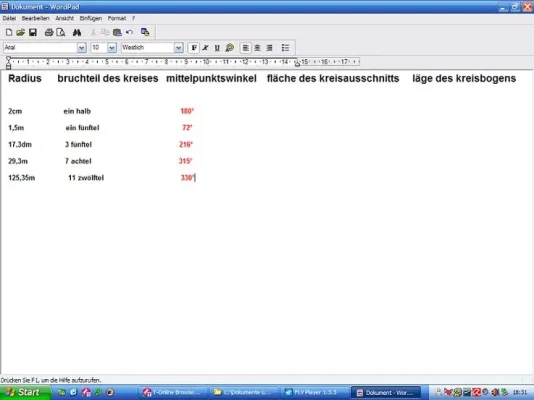This screenshot has width=534, height=400.
Task: Open the font color palette icon
Action: [230, 48]
